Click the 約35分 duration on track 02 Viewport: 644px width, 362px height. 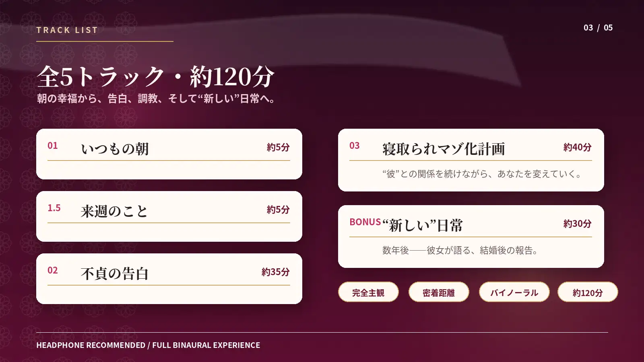276,272
